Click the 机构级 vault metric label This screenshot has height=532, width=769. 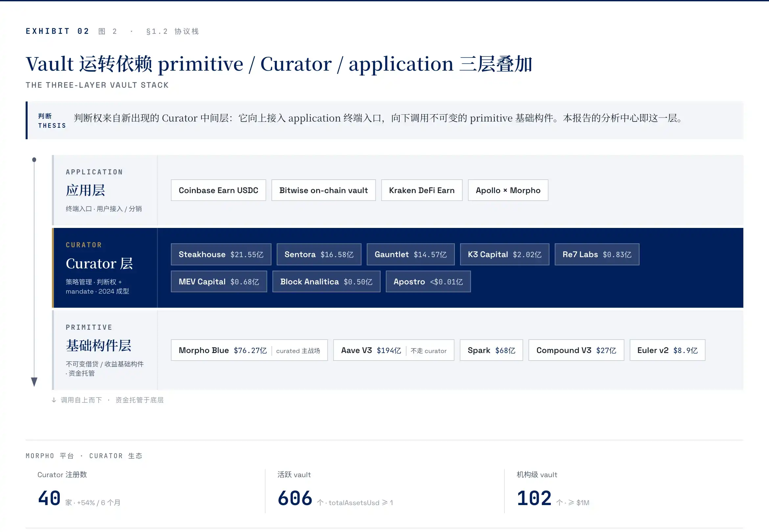[537, 475]
